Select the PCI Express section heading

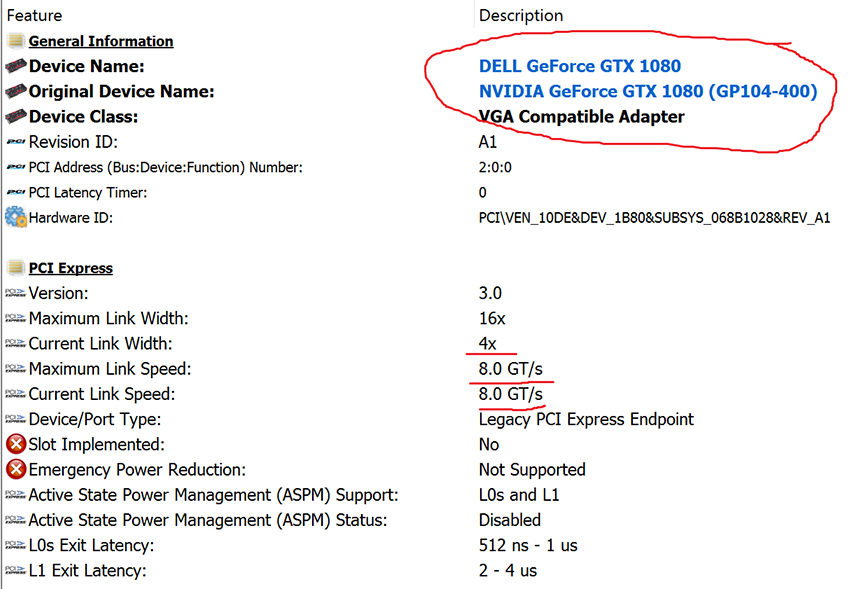point(70,268)
